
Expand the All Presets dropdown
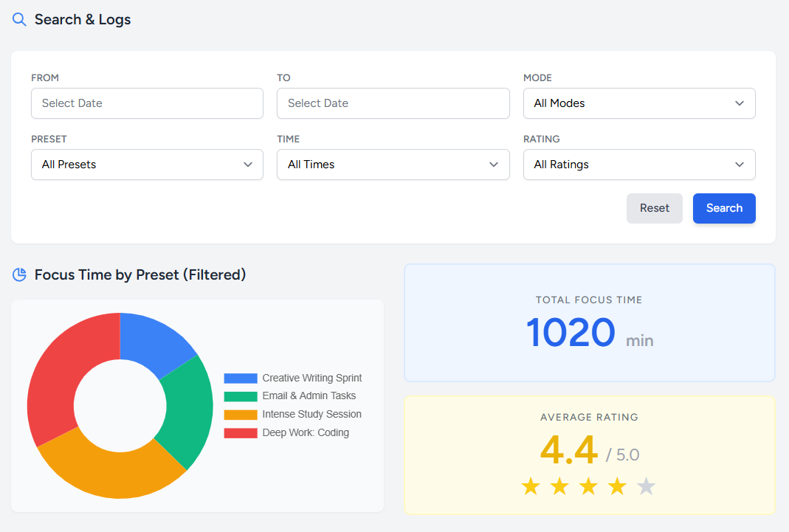(147, 165)
